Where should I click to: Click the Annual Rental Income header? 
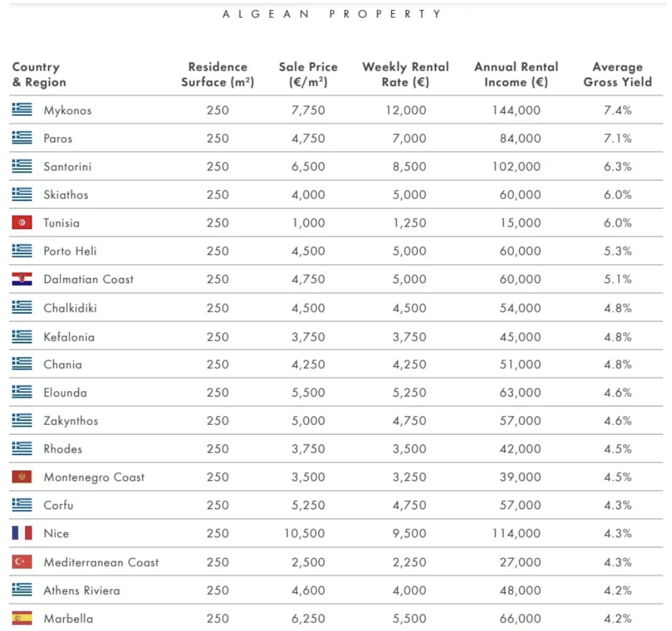tap(516, 74)
